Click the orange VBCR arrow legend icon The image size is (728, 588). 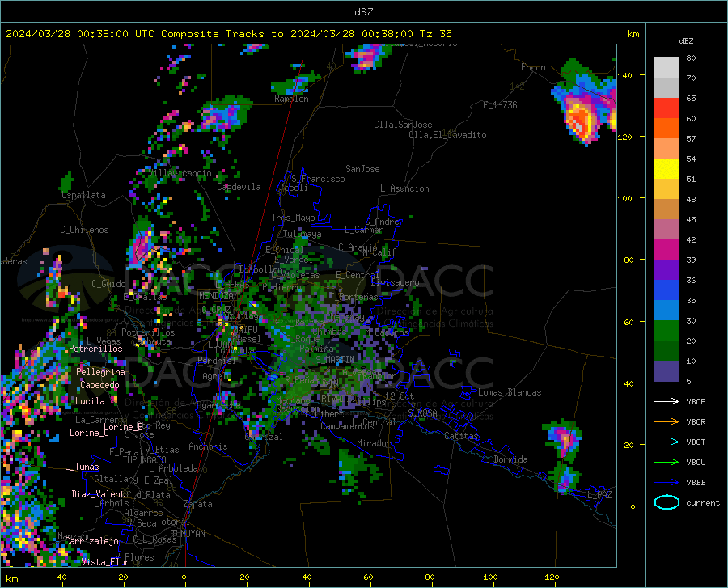coord(667,422)
